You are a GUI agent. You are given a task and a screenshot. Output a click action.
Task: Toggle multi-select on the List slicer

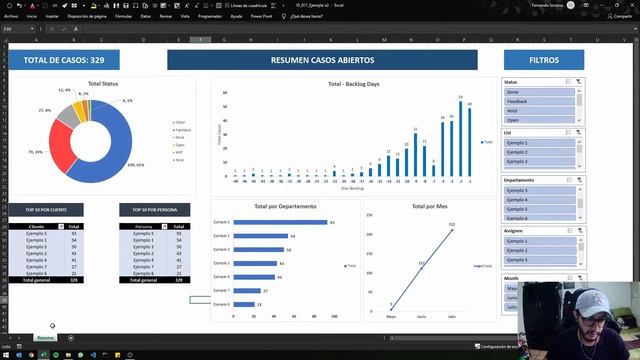point(568,133)
